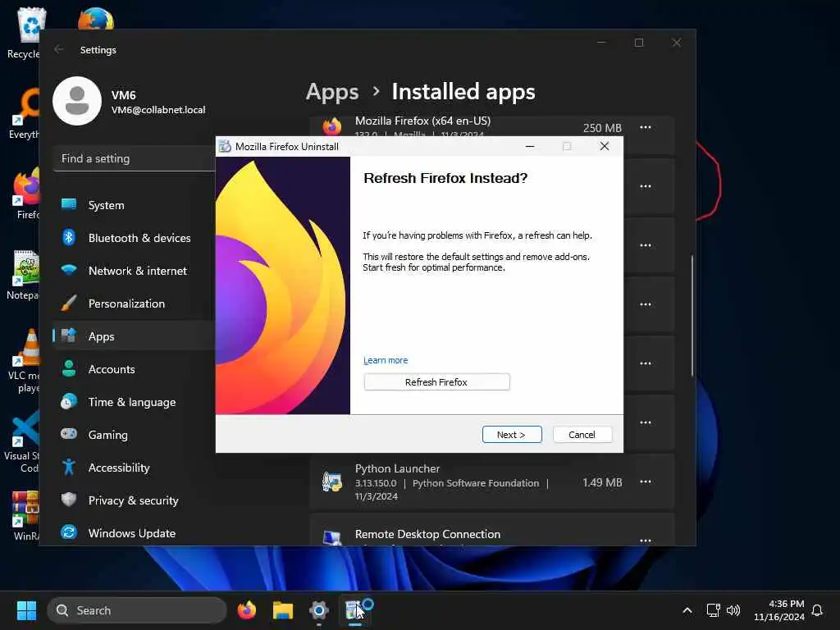The height and width of the screenshot is (630, 840).
Task: Open Firefox from the taskbar
Action: pyautogui.click(x=246, y=610)
